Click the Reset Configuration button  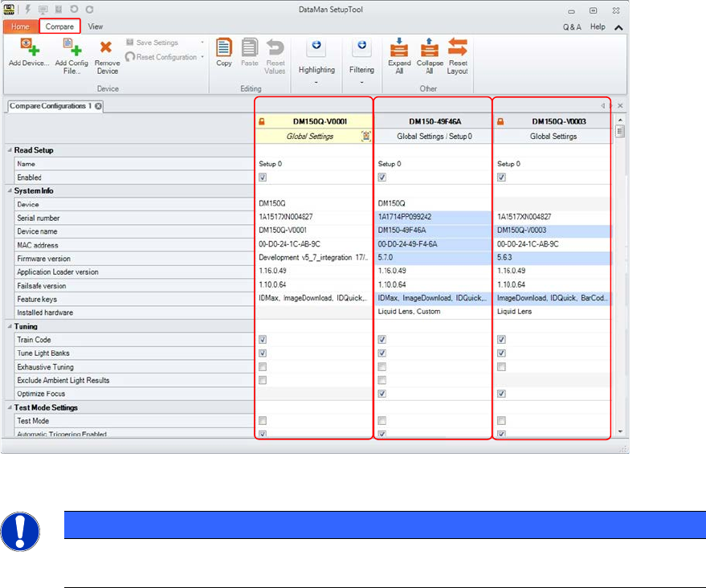tap(161, 57)
